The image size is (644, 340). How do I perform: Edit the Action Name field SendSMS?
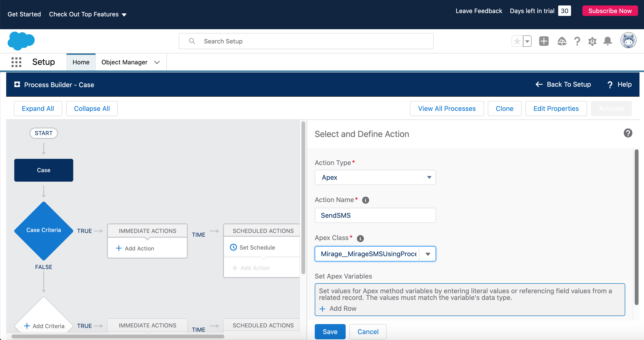click(x=375, y=215)
